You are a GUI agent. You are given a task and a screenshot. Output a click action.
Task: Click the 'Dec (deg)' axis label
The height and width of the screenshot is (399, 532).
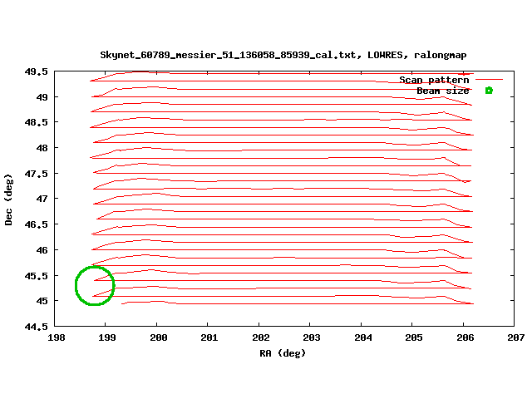8,199
